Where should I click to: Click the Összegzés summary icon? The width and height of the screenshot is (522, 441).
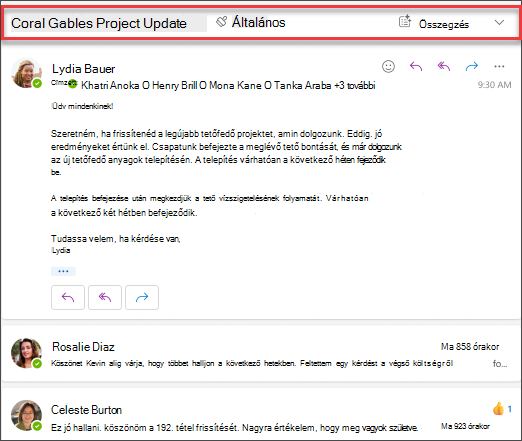[405, 21]
